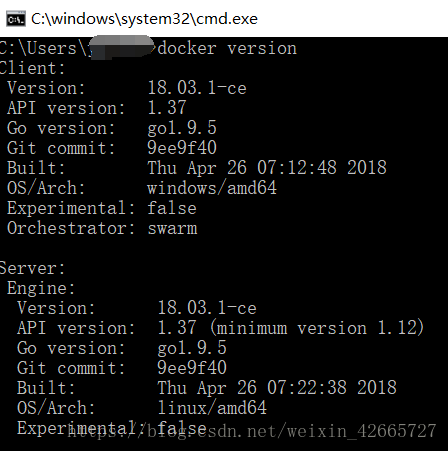Click client Experimental value false
448x451 pixels.
click(172, 208)
